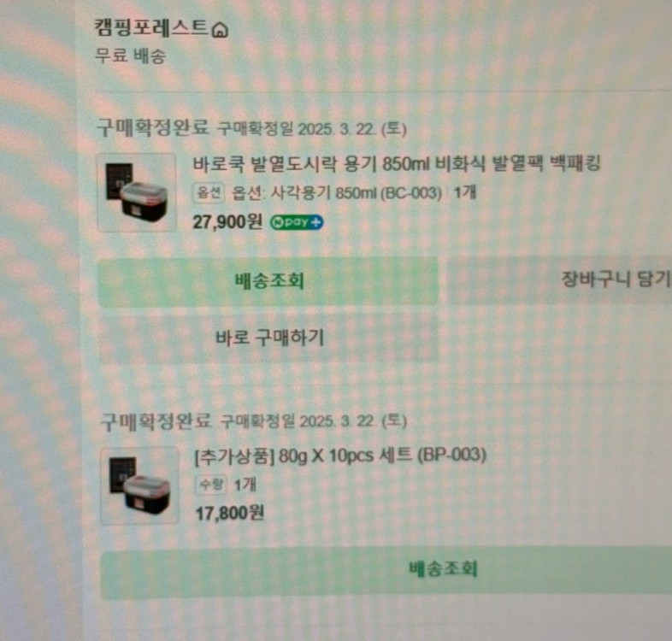Track delivery for the 17,800원 item

pos(386,569)
